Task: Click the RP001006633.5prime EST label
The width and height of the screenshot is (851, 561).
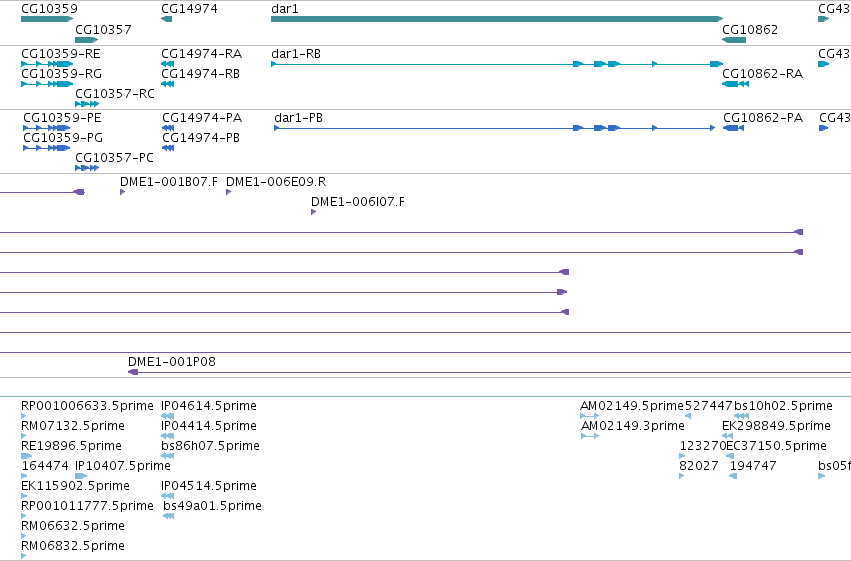Action: [x=87, y=406]
